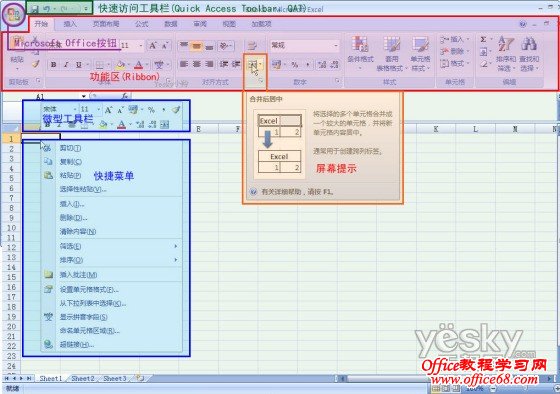The width and height of the screenshot is (560, 394).
Task: Toggle Middle Align in the ribbon
Action: tap(196, 45)
